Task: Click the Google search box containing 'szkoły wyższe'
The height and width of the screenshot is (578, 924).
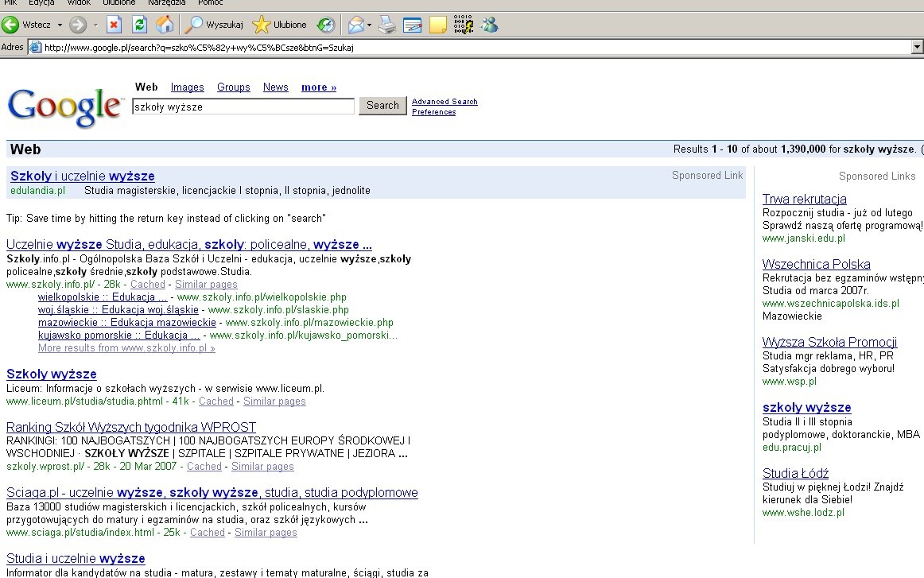Action: (243, 107)
